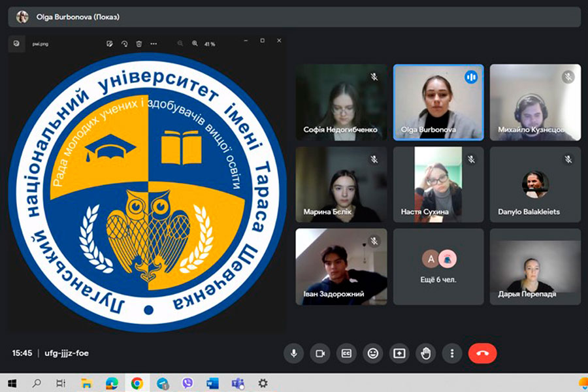The height and width of the screenshot is (392, 588).
Task: Open Viber from taskbar
Action: pyautogui.click(x=188, y=384)
